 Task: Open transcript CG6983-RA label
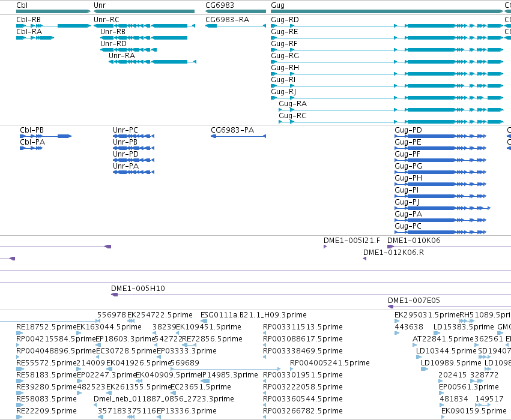(227, 20)
